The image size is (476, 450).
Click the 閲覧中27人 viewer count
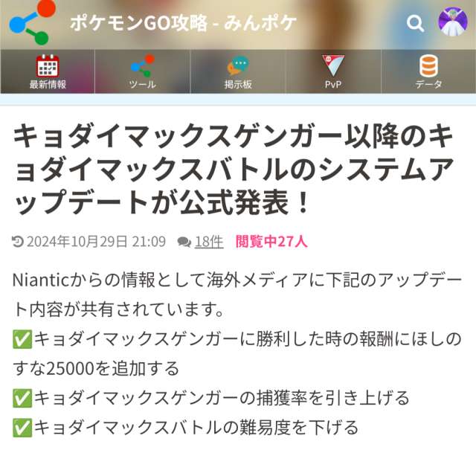pyautogui.click(x=271, y=242)
